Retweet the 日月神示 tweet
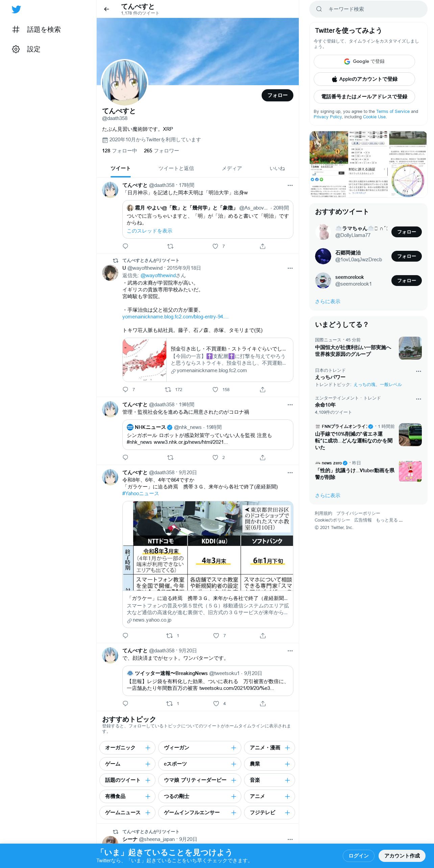434x868 pixels. 170,246
